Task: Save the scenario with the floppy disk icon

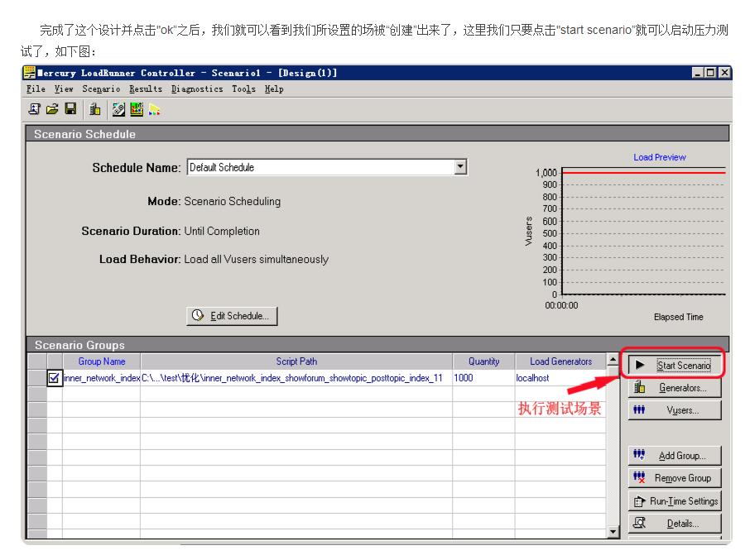Action: [x=71, y=109]
